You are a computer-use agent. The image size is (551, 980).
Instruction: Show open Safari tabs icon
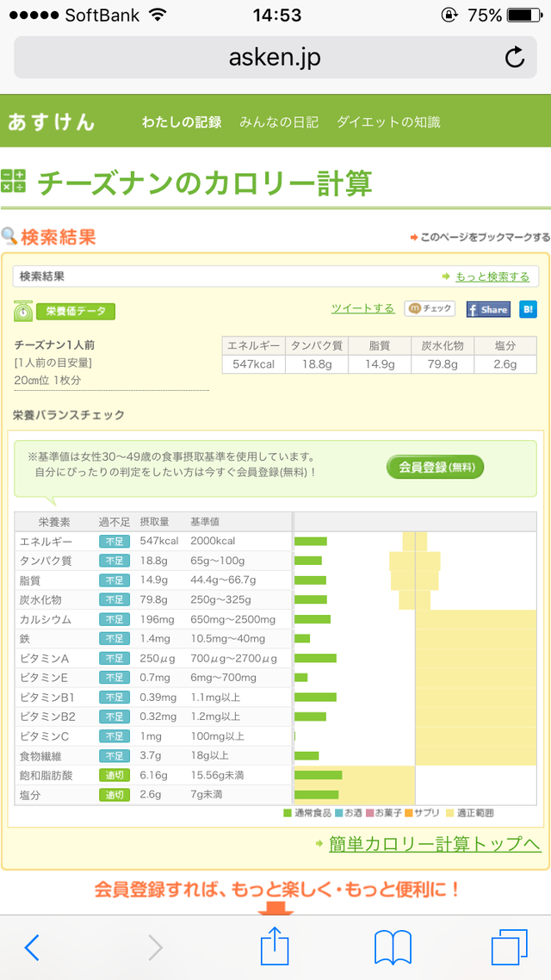pos(509,947)
